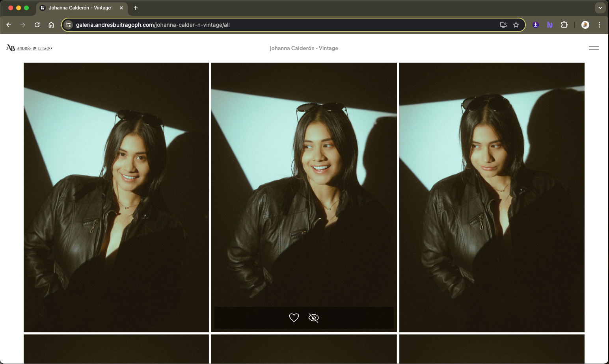This screenshot has width=609, height=364.
Task: Expand the tab search dropdown arrow
Action: 600,8
